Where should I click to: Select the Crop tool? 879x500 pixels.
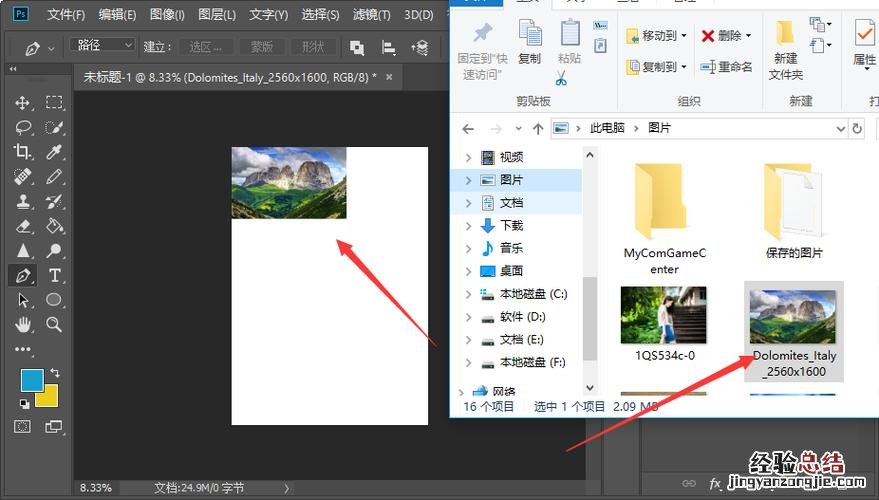(22, 152)
